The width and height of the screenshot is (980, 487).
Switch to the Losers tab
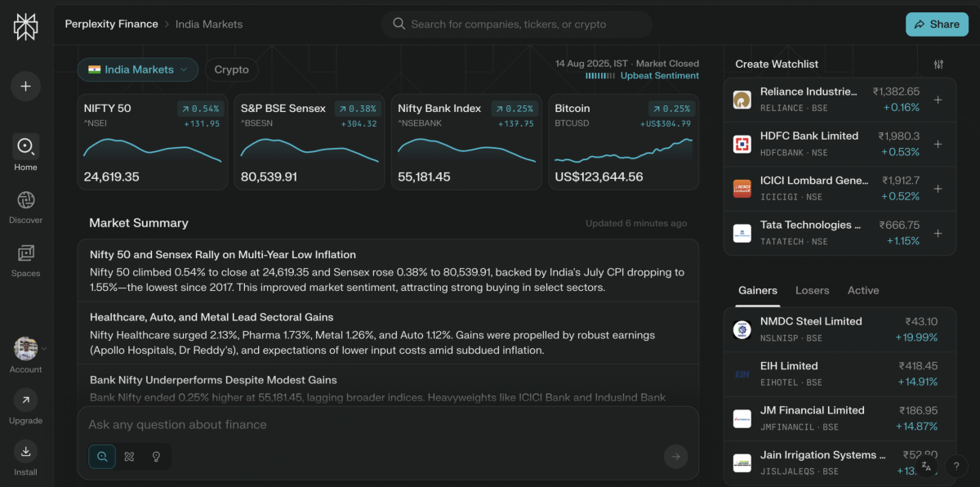coord(812,290)
